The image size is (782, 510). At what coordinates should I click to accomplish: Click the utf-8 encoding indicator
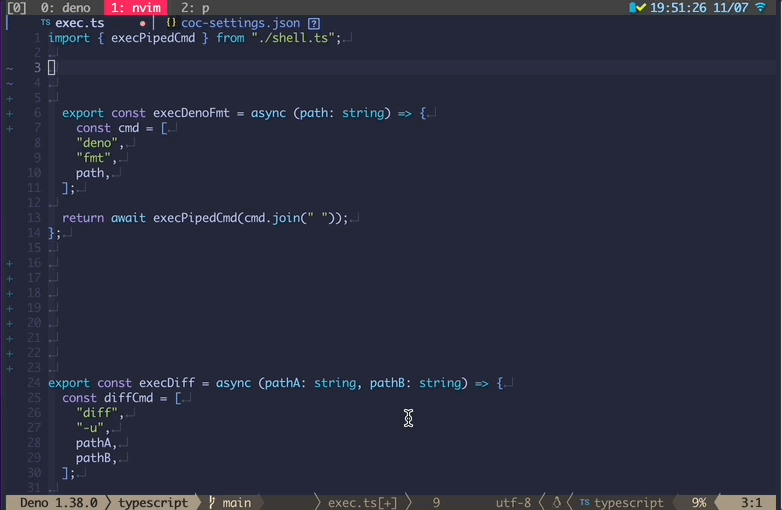513,503
